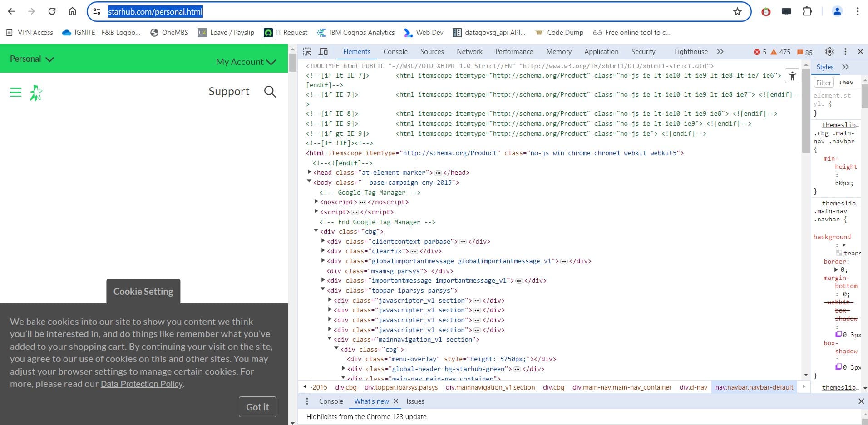Click the strikethrough box-shadow color swatch
The image size is (868, 425).
pos(838,334)
